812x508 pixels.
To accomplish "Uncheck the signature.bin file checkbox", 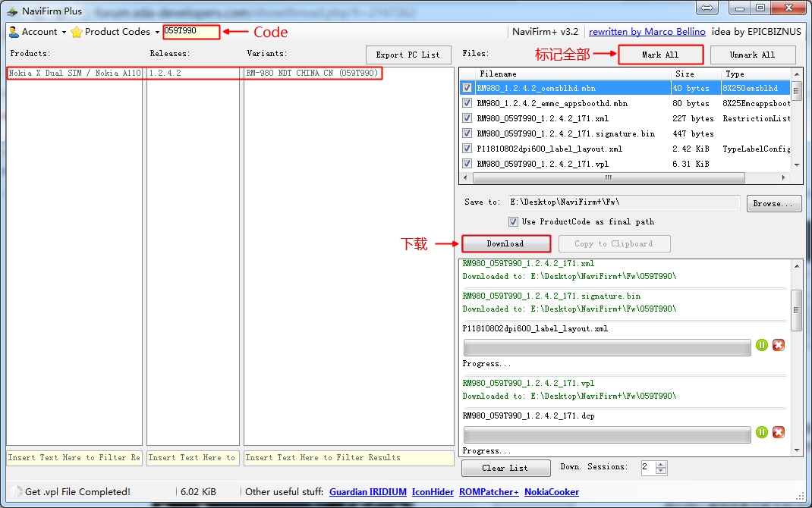I will pyautogui.click(x=467, y=133).
